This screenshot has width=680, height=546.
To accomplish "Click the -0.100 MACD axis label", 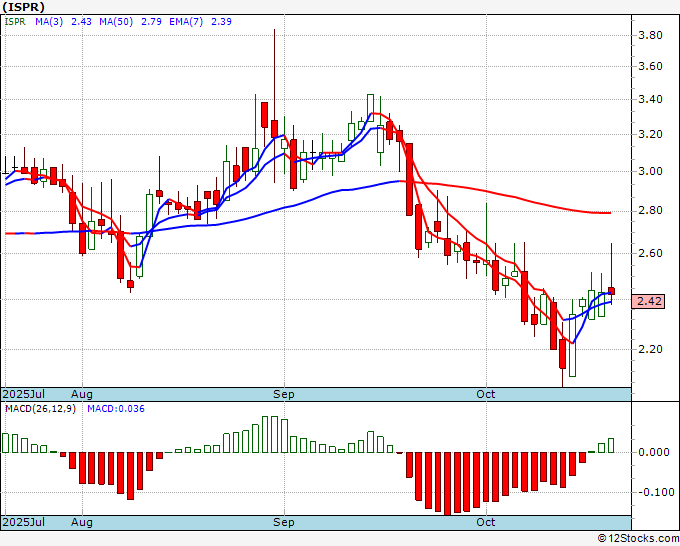I will click(x=657, y=492).
